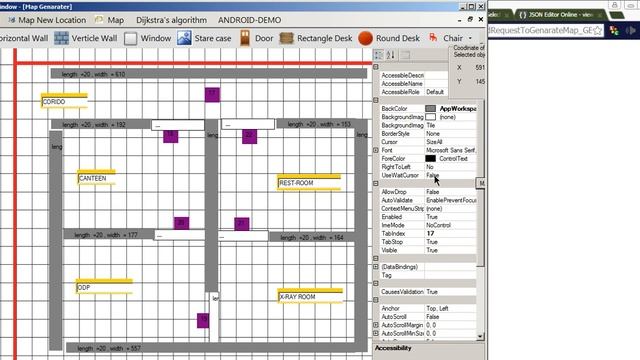Image resolution: width=640 pixels, height=360 pixels.
Task: Select the Rectangle Desk tool icon
Action: pyautogui.click(x=287, y=38)
